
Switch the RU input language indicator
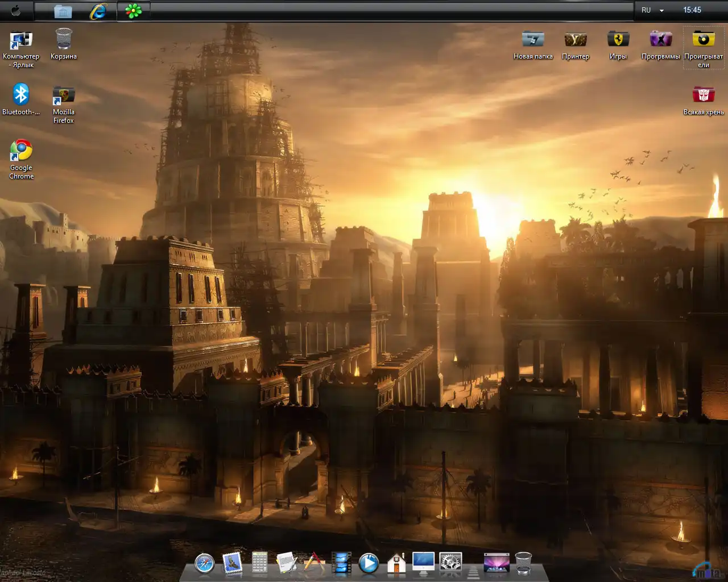coord(646,10)
